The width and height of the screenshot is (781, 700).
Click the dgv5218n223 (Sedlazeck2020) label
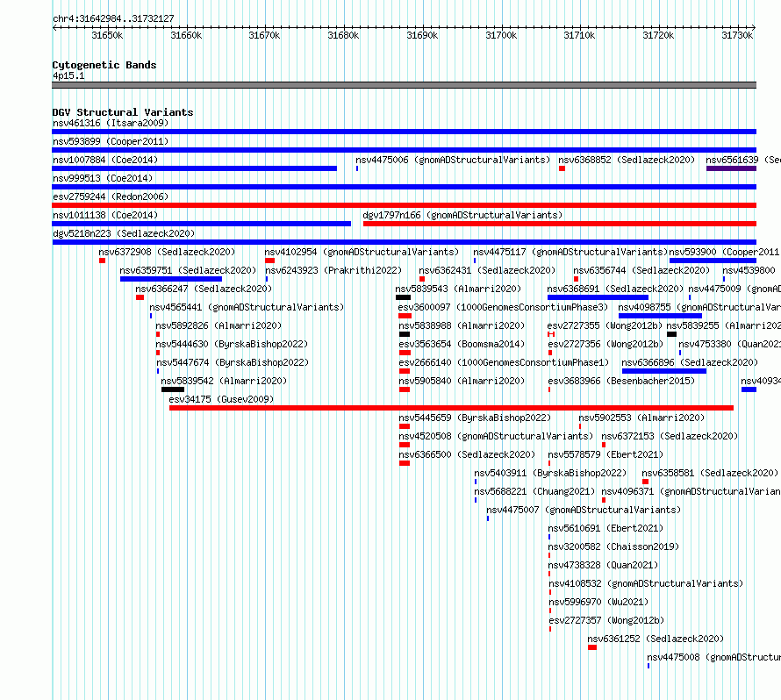pos(124,233)
